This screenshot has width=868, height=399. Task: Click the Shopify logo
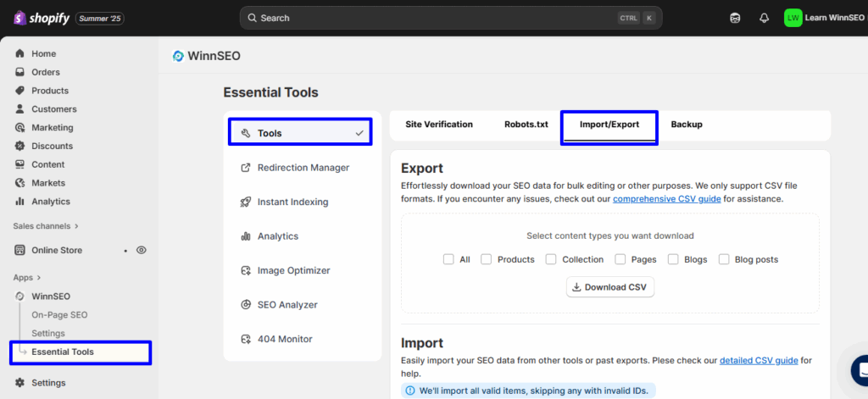click(42, 19)
